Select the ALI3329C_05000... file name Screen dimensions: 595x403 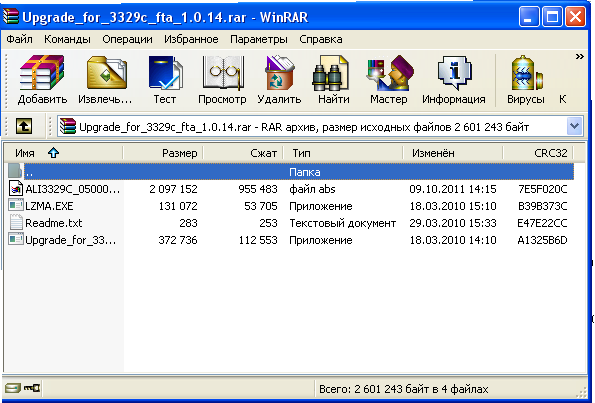(72, 189)
